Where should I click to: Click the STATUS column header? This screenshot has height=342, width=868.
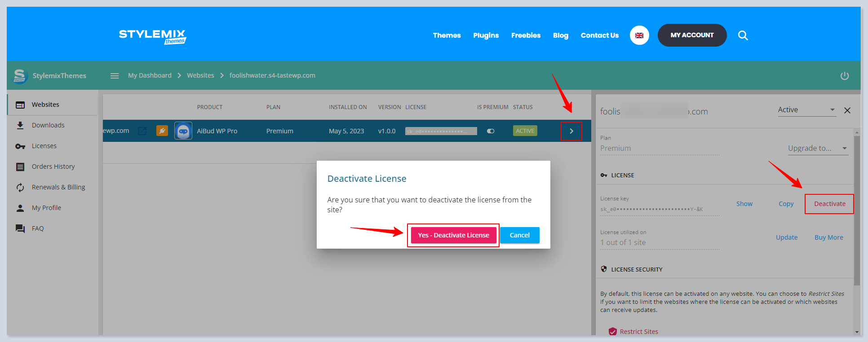pos(523,107)
